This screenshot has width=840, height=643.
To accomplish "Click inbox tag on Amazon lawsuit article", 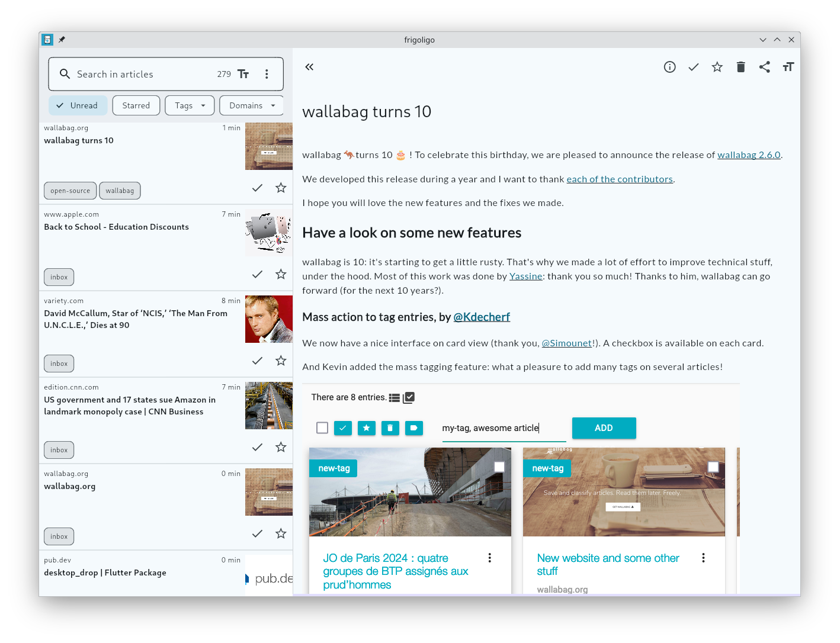I will pyautogui.click(x=59, y=450).
